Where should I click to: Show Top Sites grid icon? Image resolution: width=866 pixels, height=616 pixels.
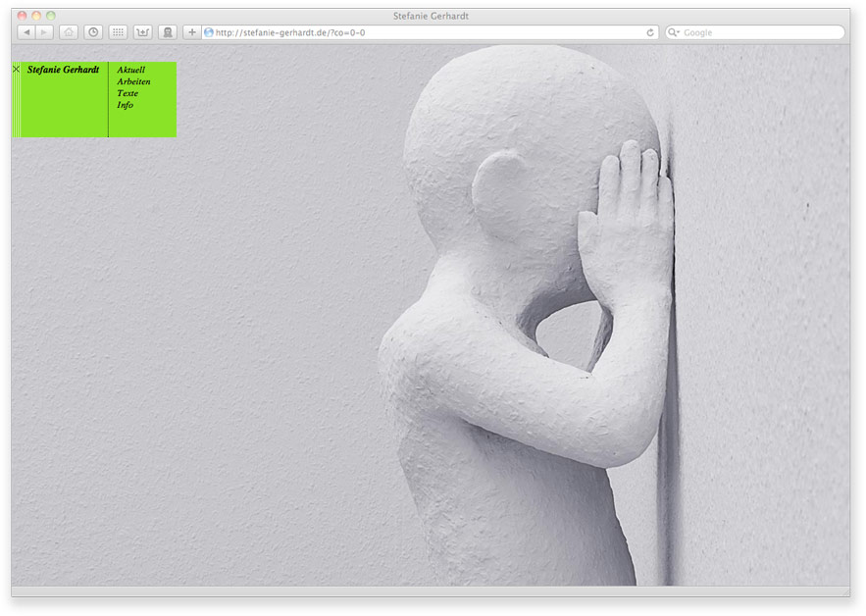point(118,32)
